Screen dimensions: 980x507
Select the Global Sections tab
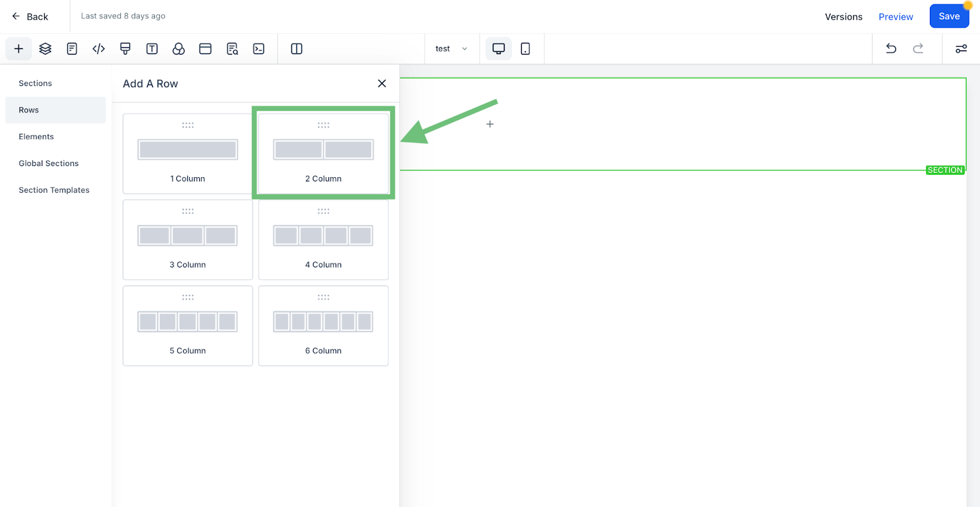pyautogui.click(x=56, y=164)
